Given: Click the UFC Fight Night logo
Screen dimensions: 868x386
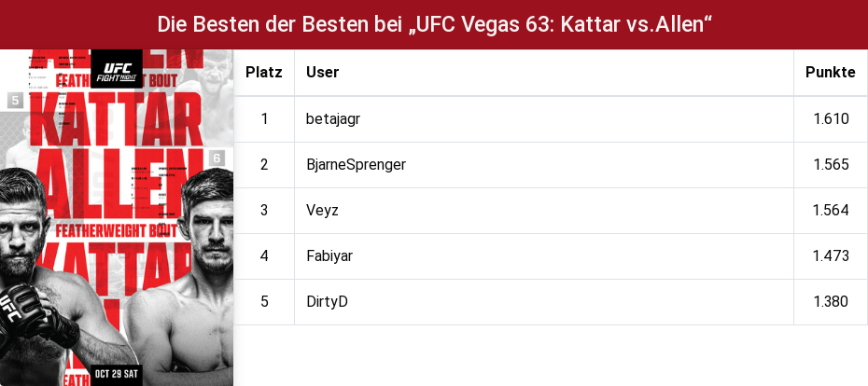Looking at the screenshot, I should (117, 69).
